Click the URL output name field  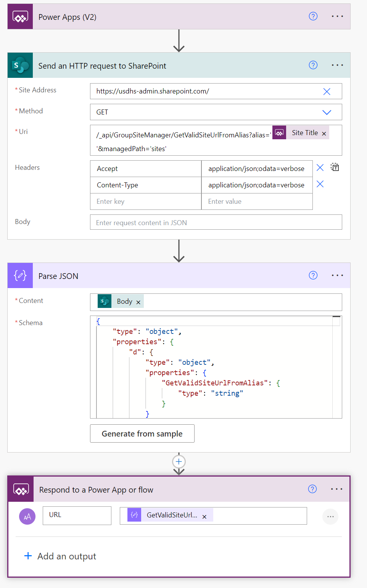click(x=77, y=516)
